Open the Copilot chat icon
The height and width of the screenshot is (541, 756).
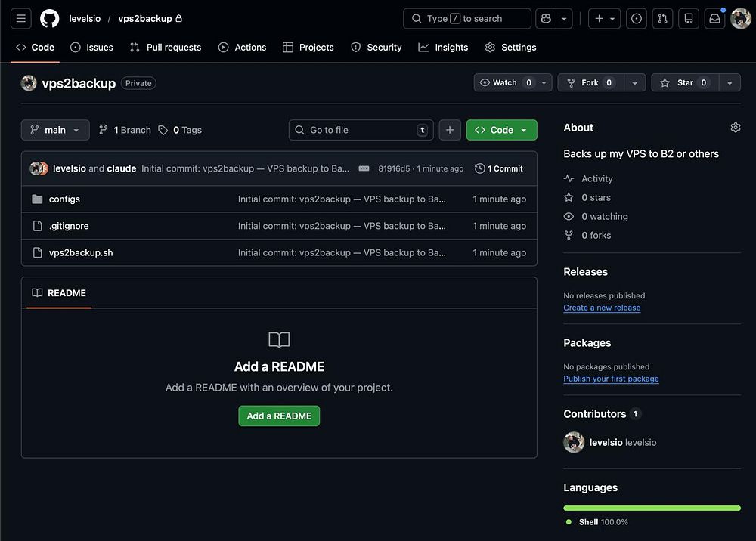544,18
